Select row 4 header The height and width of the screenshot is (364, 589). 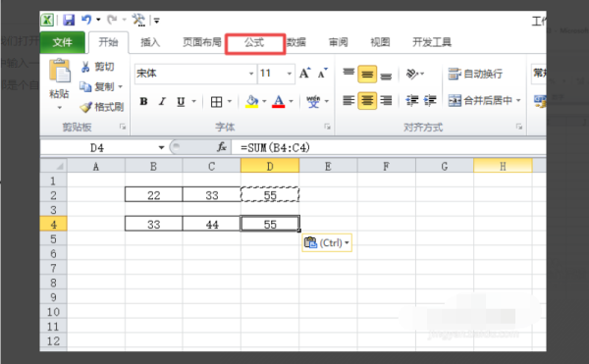coord(53,225)
